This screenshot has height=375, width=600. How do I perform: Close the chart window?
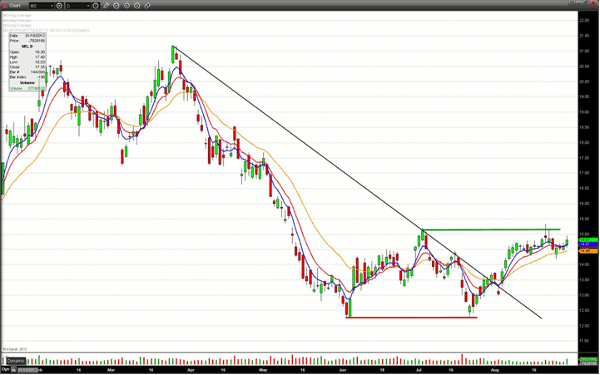(594, 3)
